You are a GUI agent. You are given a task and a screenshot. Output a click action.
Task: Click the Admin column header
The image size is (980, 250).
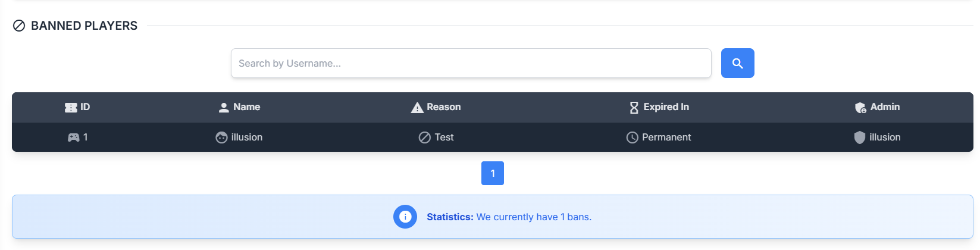click(885, 107)
